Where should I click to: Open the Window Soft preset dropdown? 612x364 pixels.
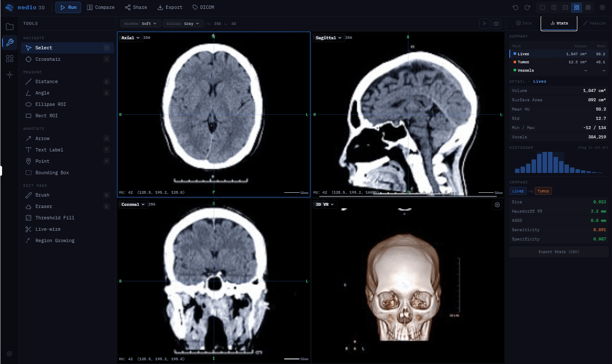tap(140, 23)
